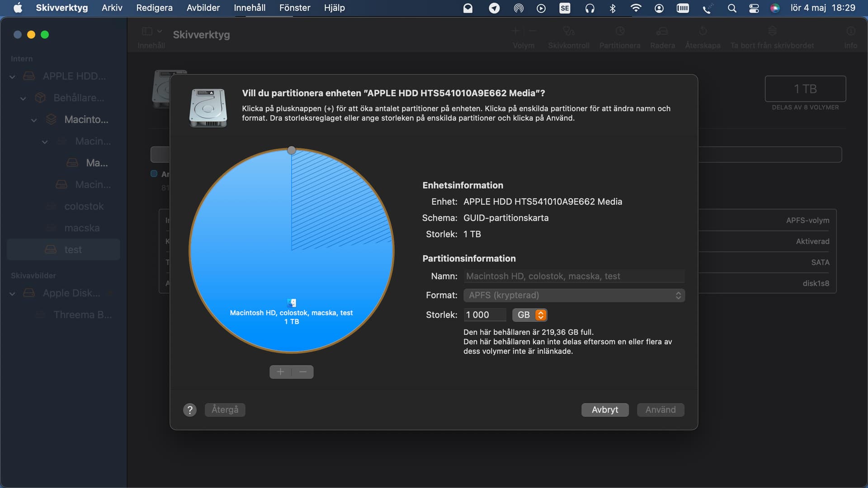Click the disk1s8 device value
The image size is (868, 488).
[x=816, y=283]
